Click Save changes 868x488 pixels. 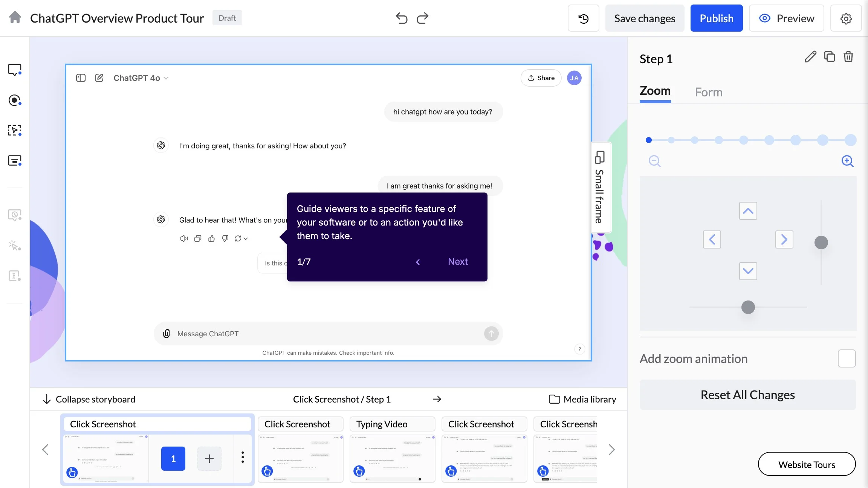645,18
